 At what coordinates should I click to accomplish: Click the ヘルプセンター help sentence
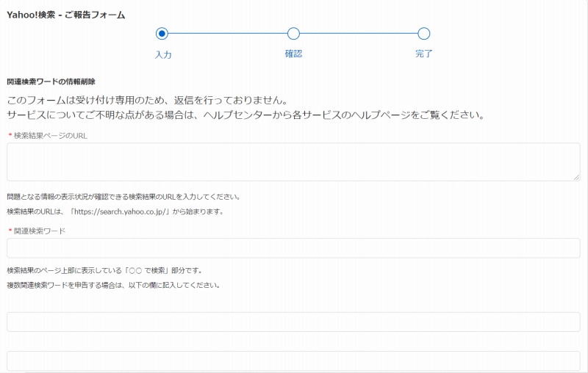[x=246, y=115]
